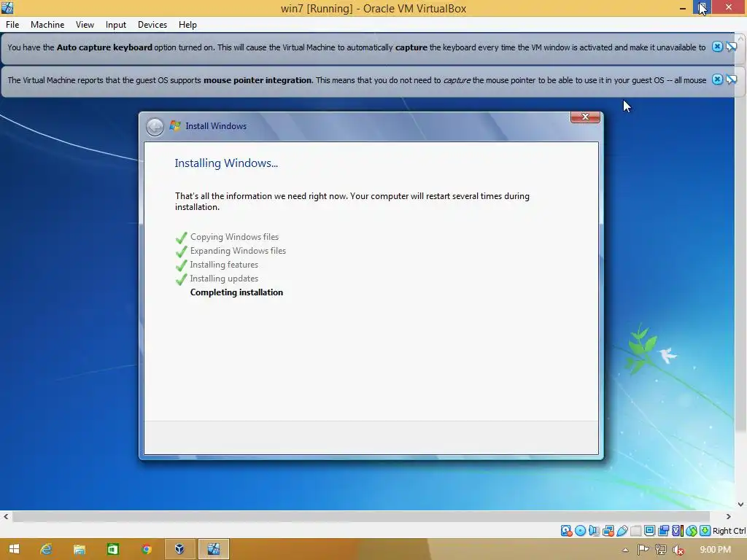Click the audio status icon
Screen dimensions: 747x560
coord(594,531)
